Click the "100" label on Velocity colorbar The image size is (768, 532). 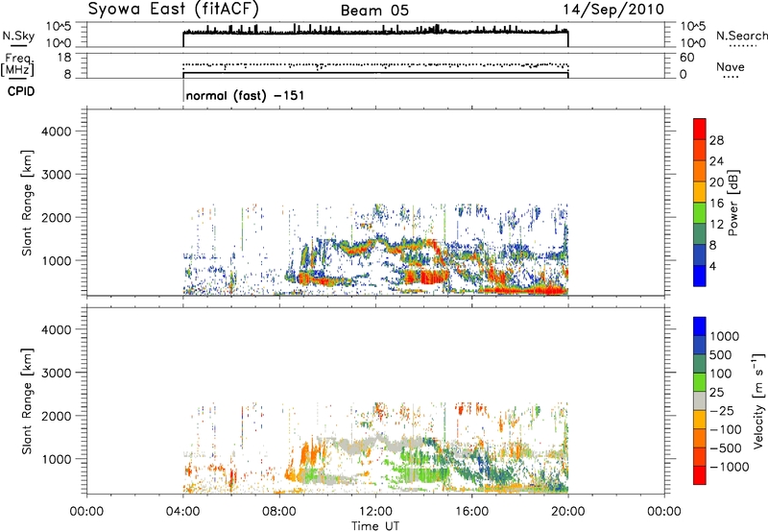coord(720,374)
